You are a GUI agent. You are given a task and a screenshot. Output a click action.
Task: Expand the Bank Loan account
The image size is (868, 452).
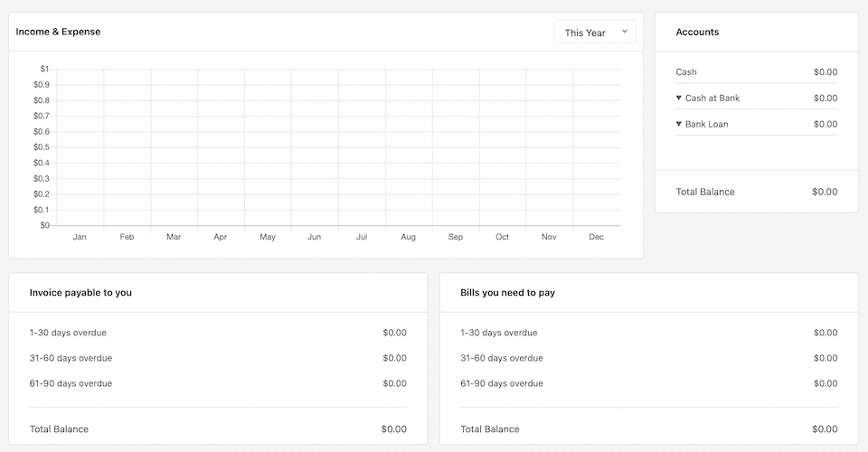pos(679,124)
